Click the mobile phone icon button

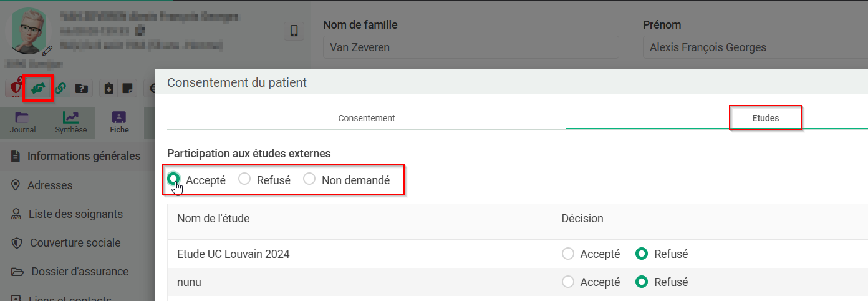click(294, 31)
